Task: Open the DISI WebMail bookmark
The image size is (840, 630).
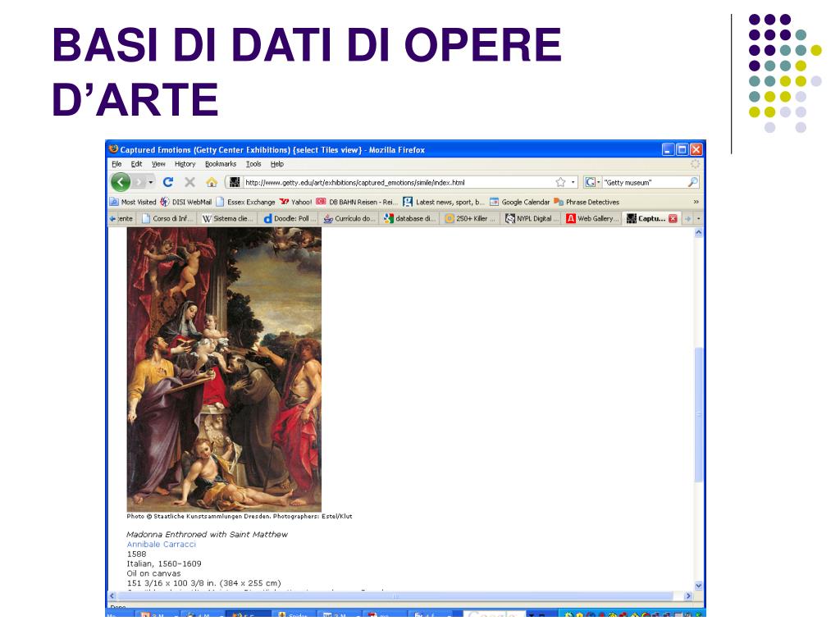Action: [186, 202]
